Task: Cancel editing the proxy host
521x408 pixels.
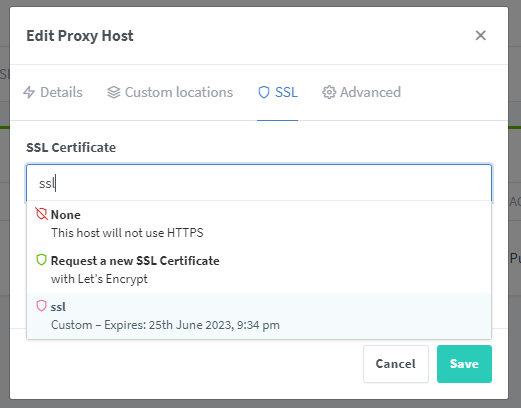Action: (x=396, y=364)
